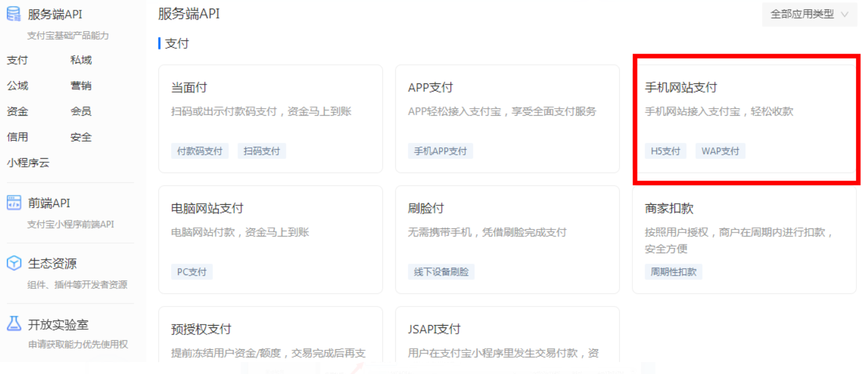Click the H5支付 tag link

click(666, 151)
